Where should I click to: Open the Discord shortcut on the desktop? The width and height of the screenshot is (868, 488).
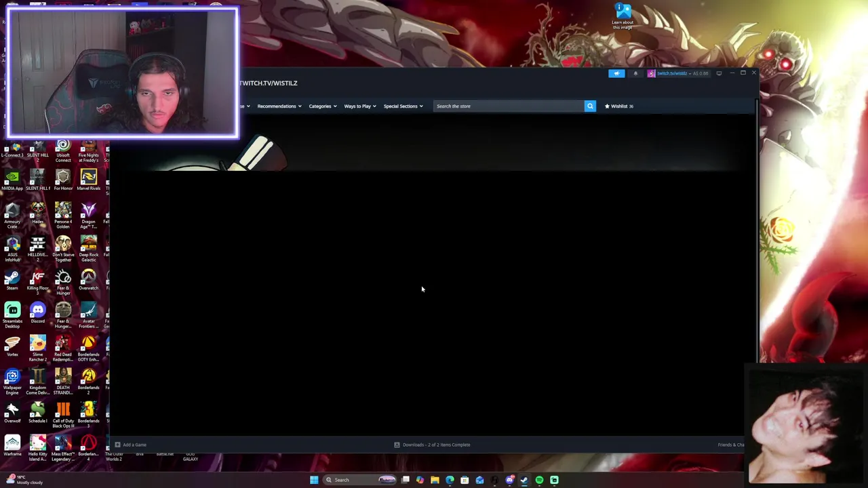37,313
